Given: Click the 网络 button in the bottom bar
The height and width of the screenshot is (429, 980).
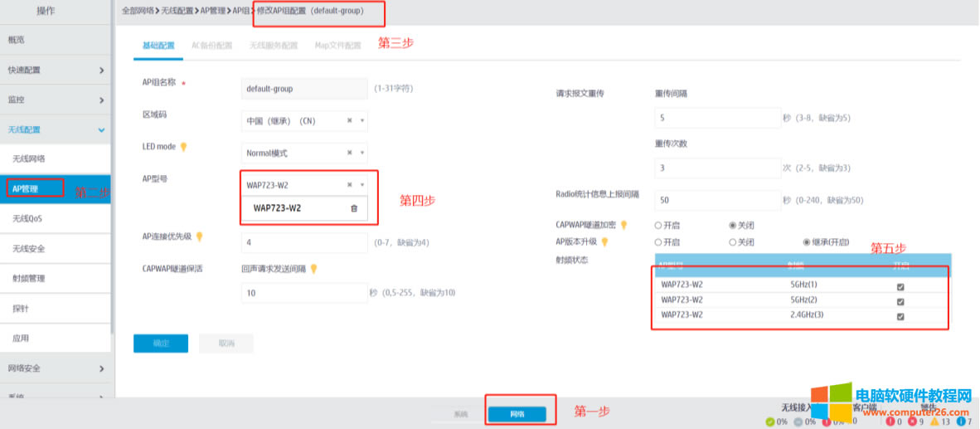Looking at the screenshot, I should tap(517, 413).
